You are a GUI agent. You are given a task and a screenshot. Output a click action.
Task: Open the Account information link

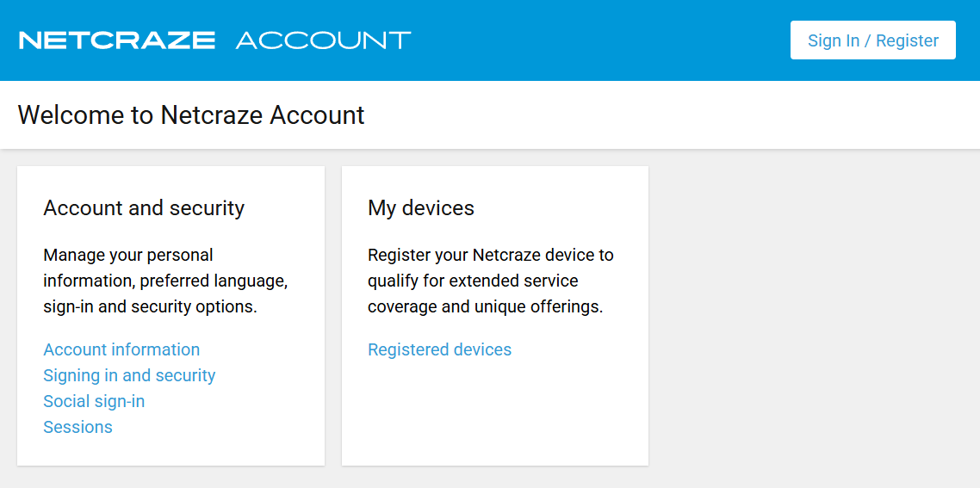121,349
